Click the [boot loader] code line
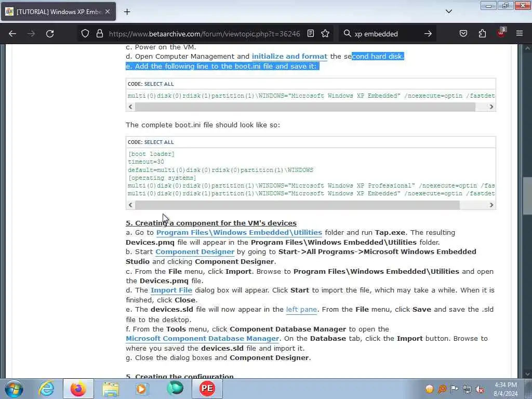Image resolution: width=532 pixels, height=399 pixels. click(x=151, y=154)
